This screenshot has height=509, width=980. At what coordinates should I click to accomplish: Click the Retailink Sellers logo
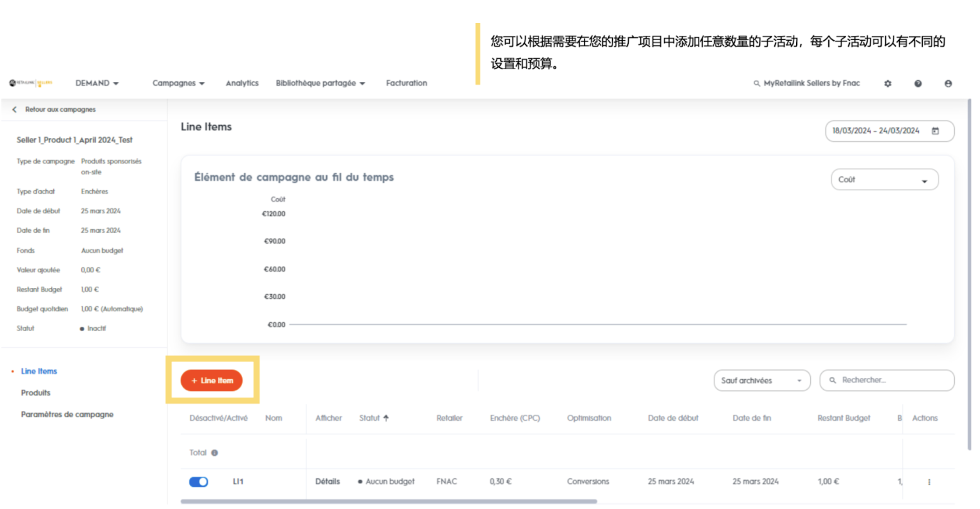coord(31,83)
